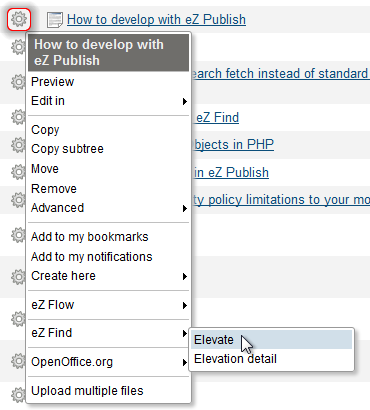Expand the 'OpenOffice.org' submenu
Image resolution: width=370 pixels, height=410 pixels.
click(x=108, y=362)
